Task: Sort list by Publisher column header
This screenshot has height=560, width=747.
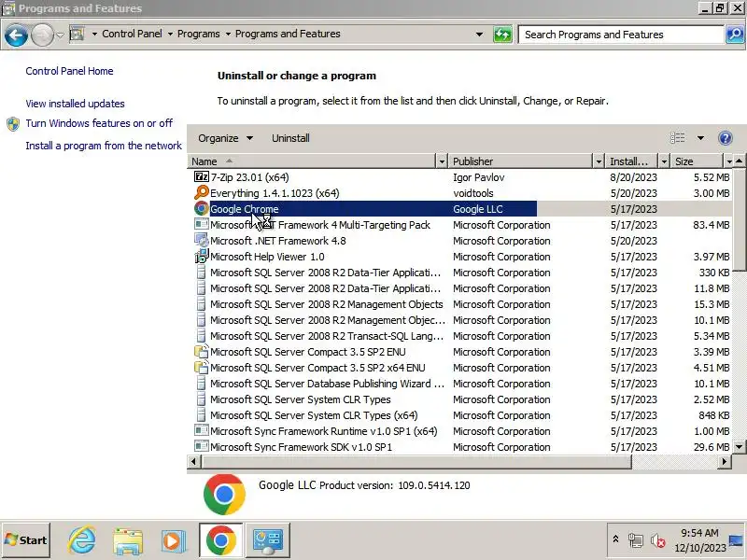Action: [x=521, y=161]
